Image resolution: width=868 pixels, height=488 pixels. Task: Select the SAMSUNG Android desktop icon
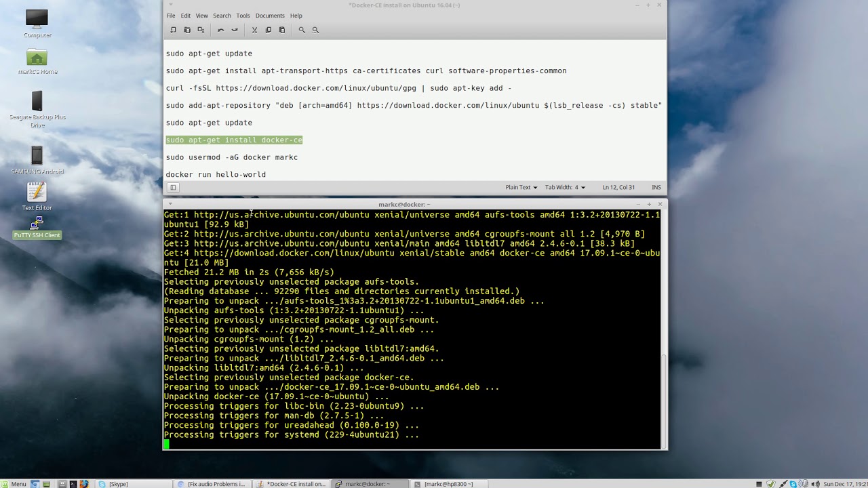click(x=37, y=161)
